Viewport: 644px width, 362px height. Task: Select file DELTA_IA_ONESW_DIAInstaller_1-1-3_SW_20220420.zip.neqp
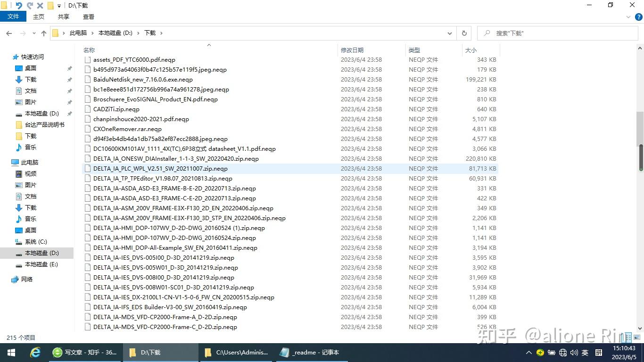[176, 159]
